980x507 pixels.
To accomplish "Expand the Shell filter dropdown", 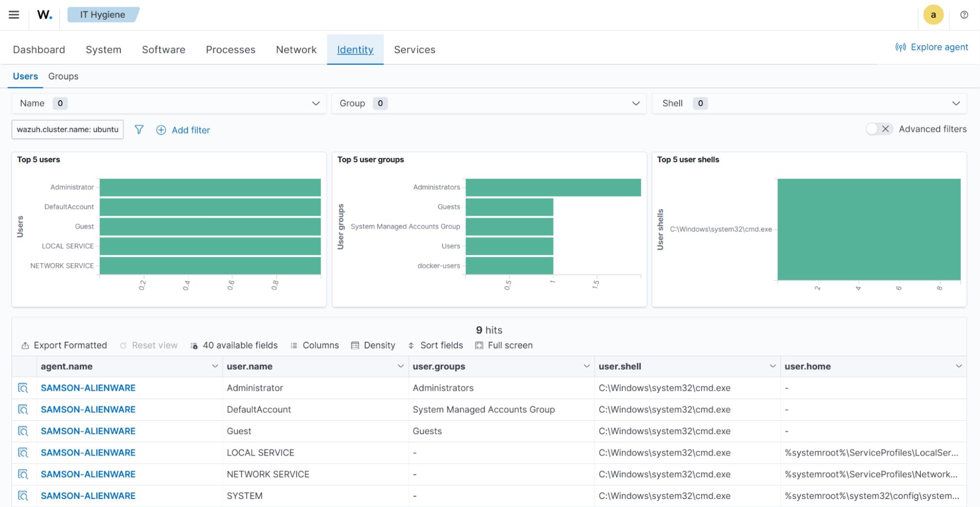I will click(x=955, y=103).
